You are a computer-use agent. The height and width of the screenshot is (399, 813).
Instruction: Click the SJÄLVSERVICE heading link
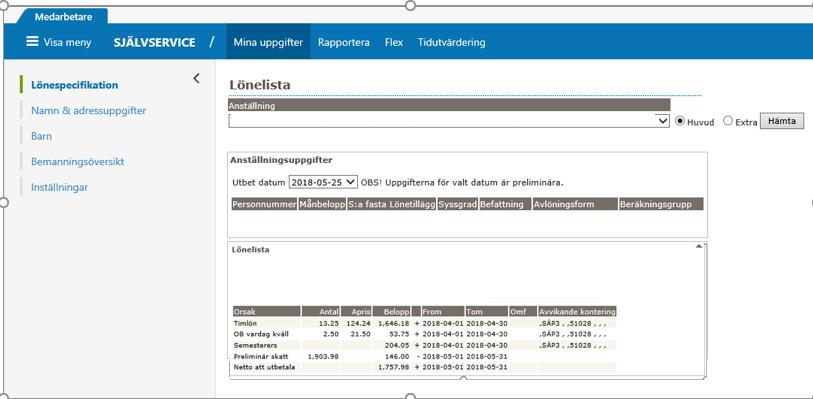(x=155, y=42)
